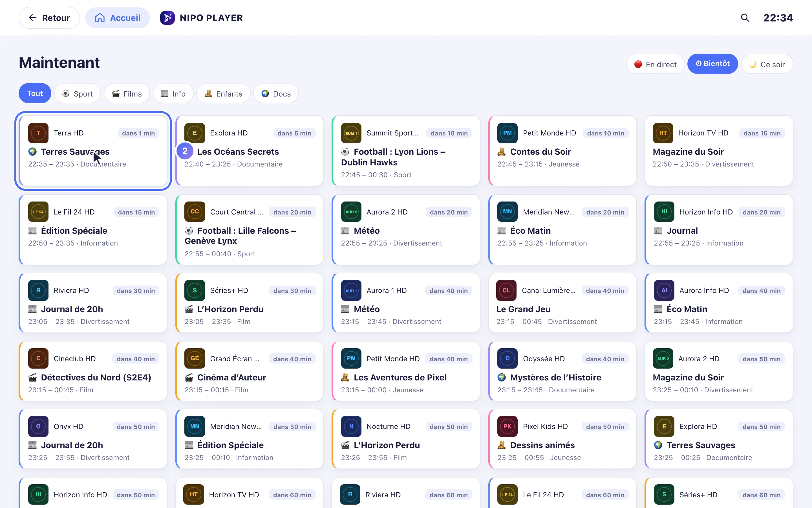
Task: Click the Pixel Kids HD PK logo
Action: point(507,426)
